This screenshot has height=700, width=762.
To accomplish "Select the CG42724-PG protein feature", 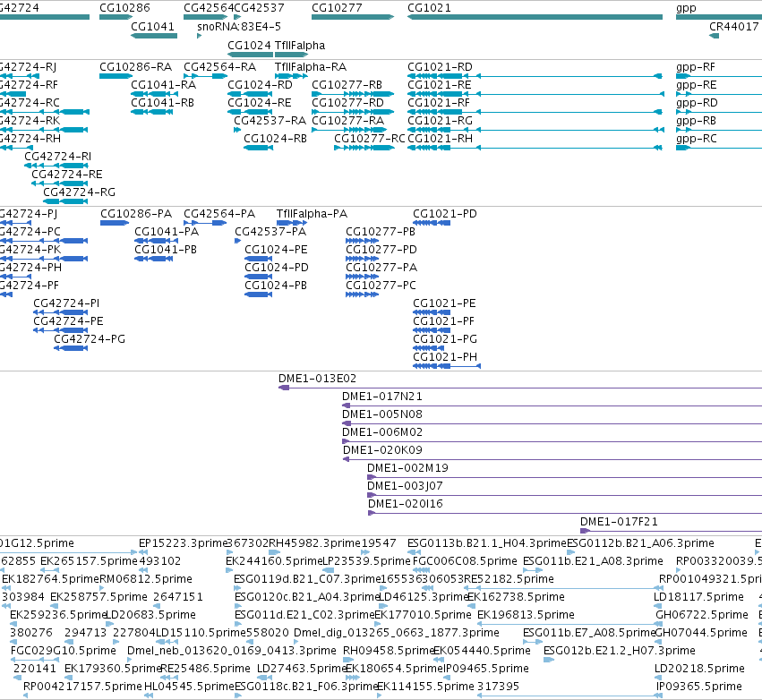I will 71,348.
